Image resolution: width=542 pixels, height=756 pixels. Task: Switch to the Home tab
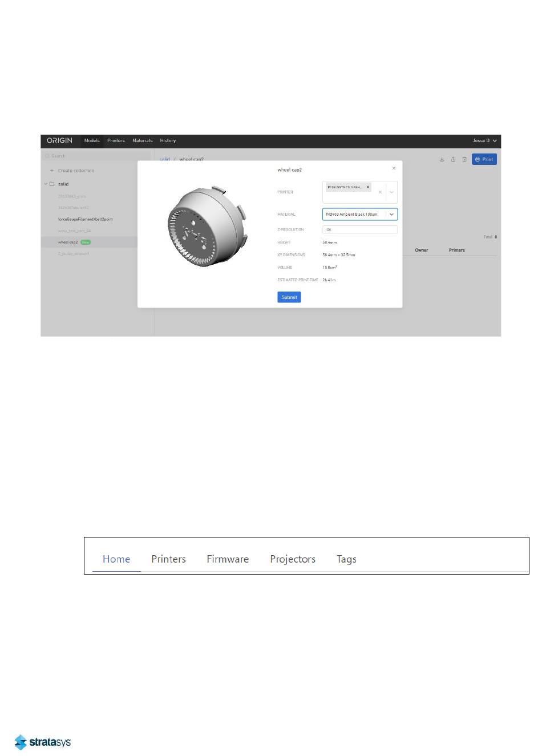pyautogui.click(x=116, y=559)
